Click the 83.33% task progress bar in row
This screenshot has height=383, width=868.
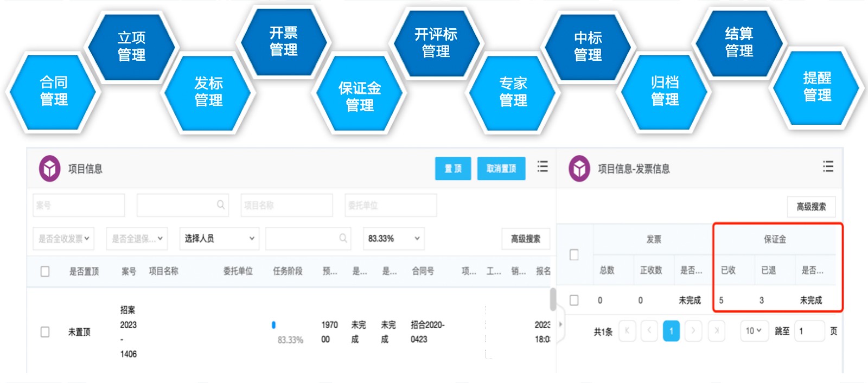273,325
